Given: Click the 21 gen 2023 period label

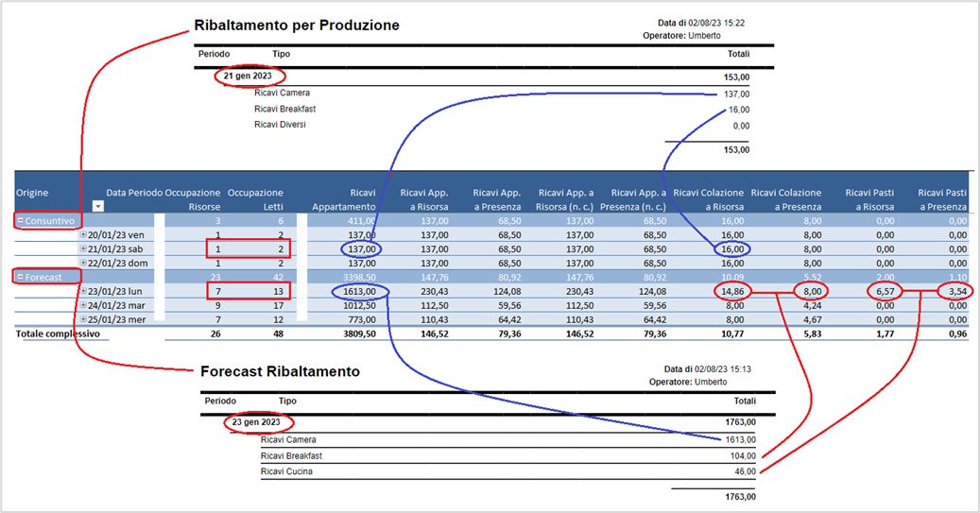Looking at the screenshot, I should pos(248,77).
